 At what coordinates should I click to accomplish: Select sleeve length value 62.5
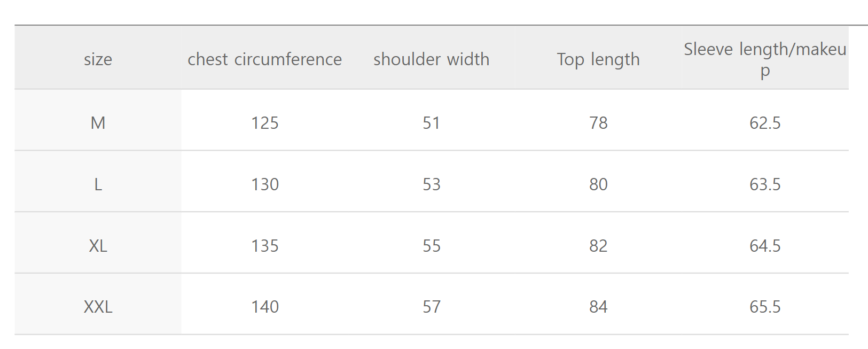[765, 123]
